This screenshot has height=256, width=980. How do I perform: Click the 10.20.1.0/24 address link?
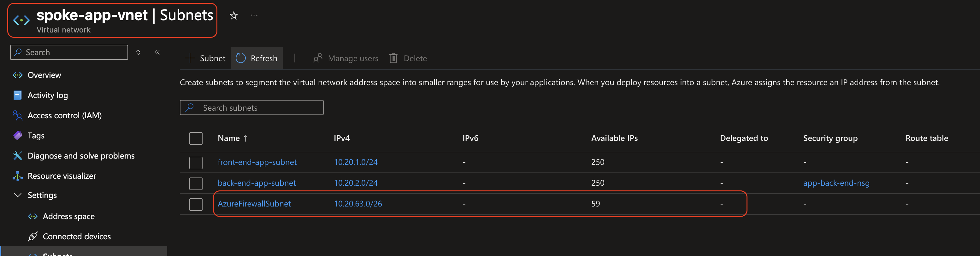(356, 162)
